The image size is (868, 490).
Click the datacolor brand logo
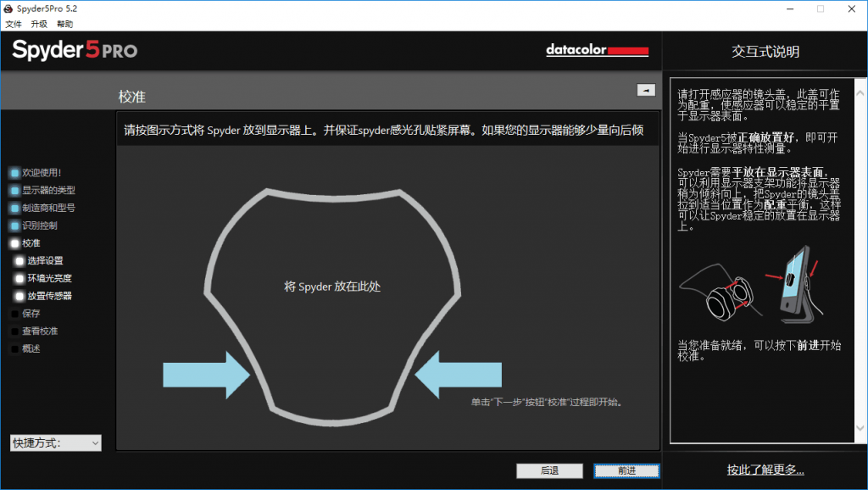pos(597,50)
